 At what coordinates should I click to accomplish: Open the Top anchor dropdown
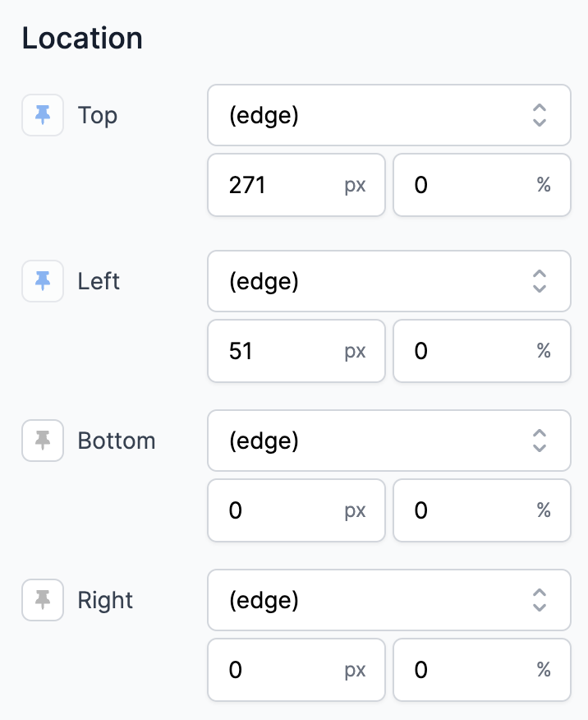click(389, 115)
